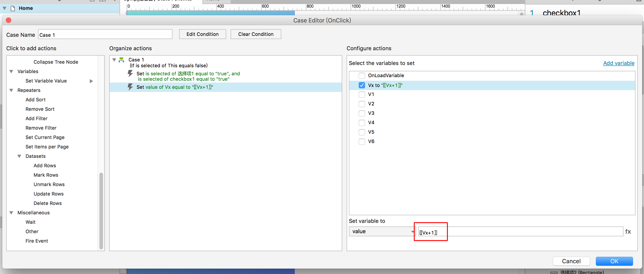The image size is (644, 274).
Task: Click the lightning icon on the 'Set is selected' action
Action: tap(130, 73)
